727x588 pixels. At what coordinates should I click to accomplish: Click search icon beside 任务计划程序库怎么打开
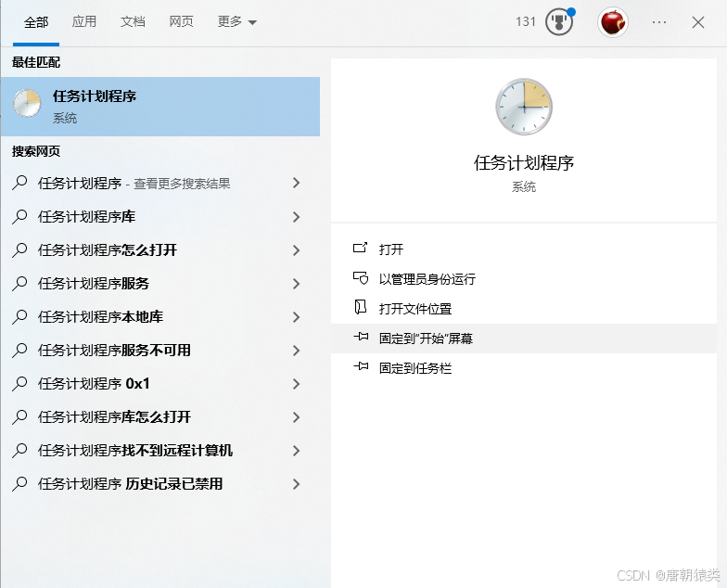19,417
